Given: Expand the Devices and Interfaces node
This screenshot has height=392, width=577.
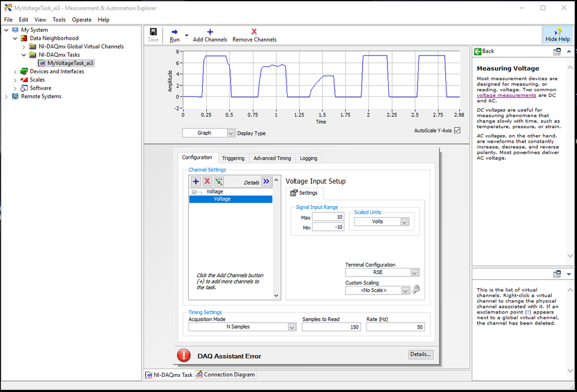Looking at the screenshot, I should click(15, 72).
